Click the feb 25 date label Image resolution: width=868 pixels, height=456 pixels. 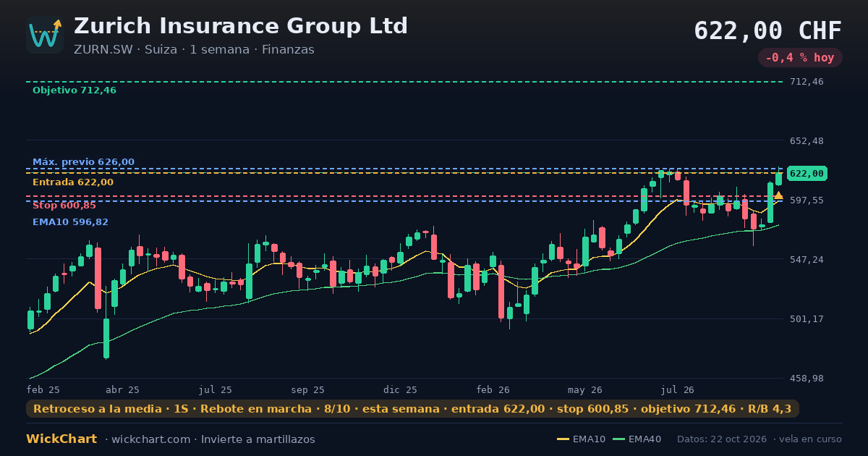tap(43, 389)
